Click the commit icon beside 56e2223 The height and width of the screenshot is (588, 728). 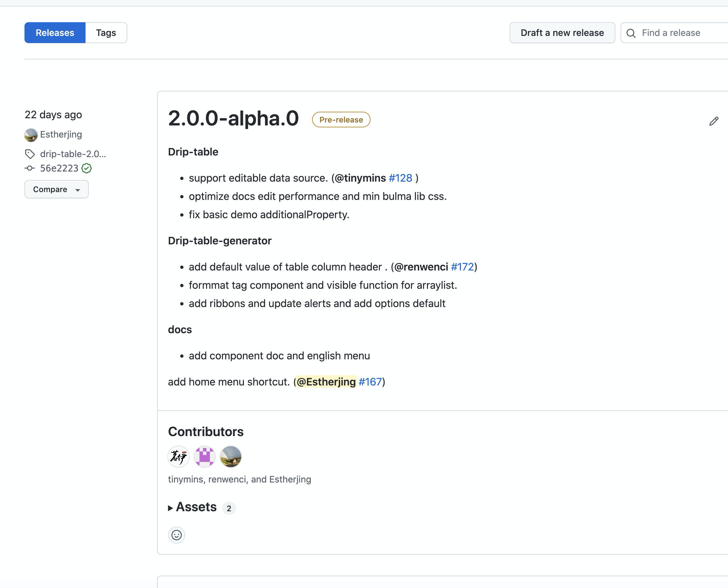tap(30, 168)
